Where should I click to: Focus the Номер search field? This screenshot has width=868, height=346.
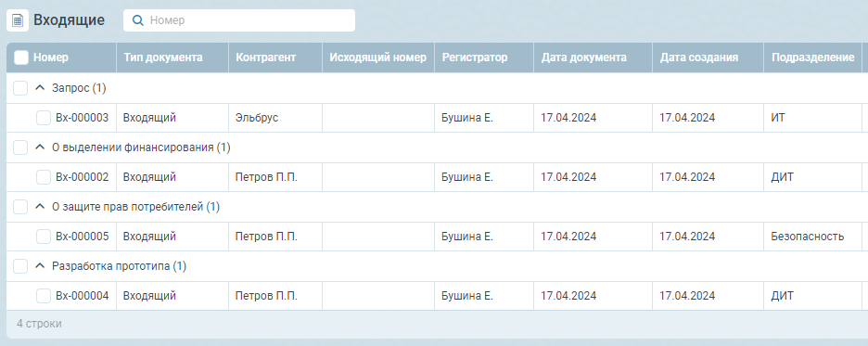click(239, 20)
